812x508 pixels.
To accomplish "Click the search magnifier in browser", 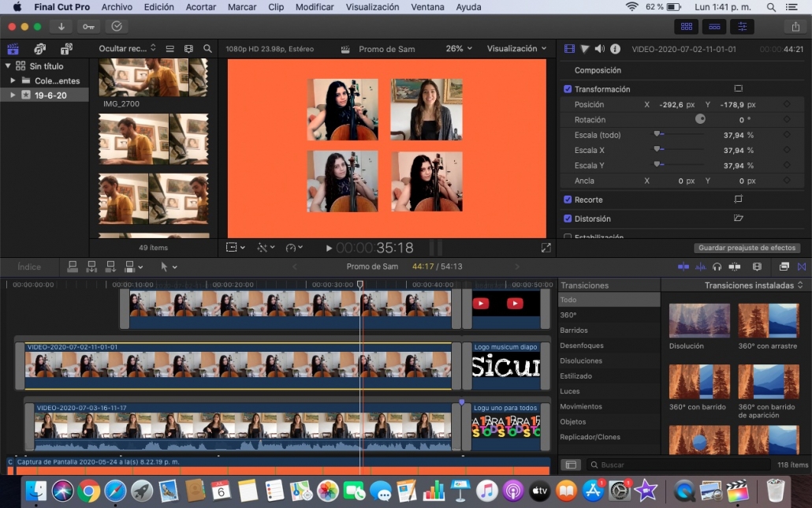I will (207, 49).
